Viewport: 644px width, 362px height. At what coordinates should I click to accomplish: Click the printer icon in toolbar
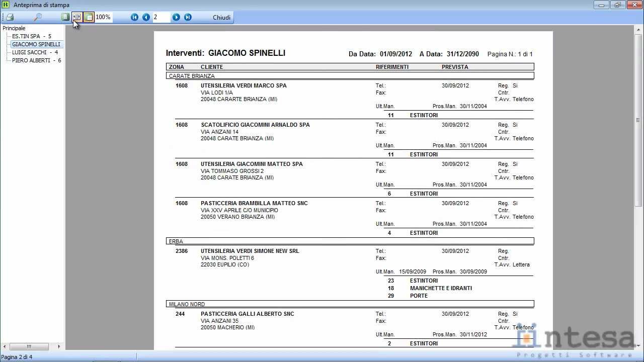[10, 17]
